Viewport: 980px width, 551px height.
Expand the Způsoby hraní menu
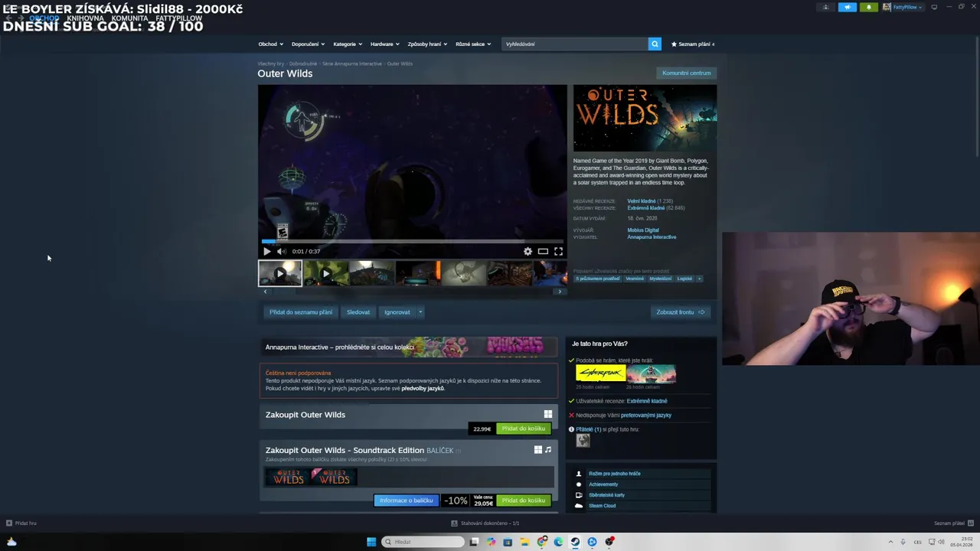coord(427,44)
